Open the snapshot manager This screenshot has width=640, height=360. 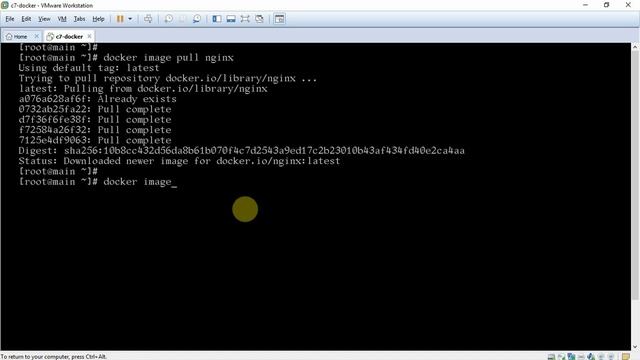pyautogui.click(x=197, y=19)
